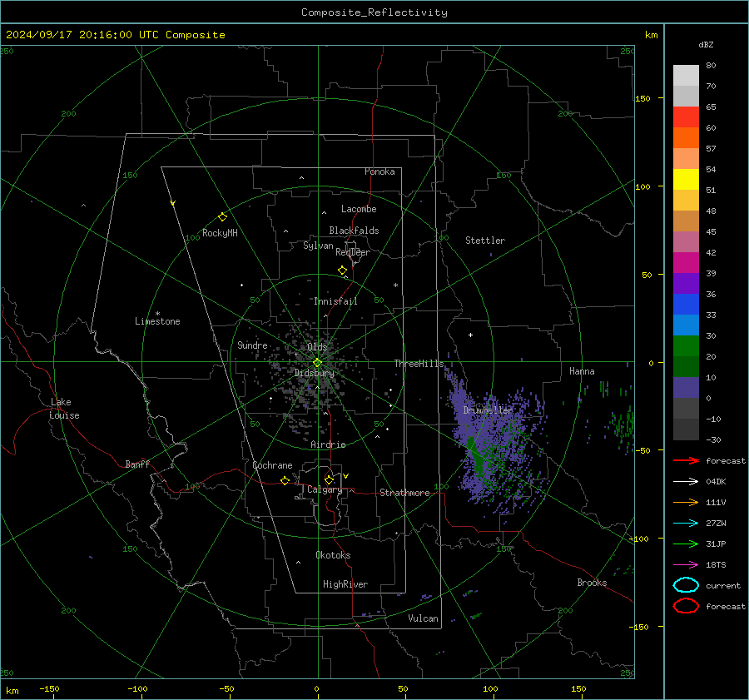749x700 pixels.
Task: Click the Banff label
Action: pyautogui.click(x=137, y=464)
